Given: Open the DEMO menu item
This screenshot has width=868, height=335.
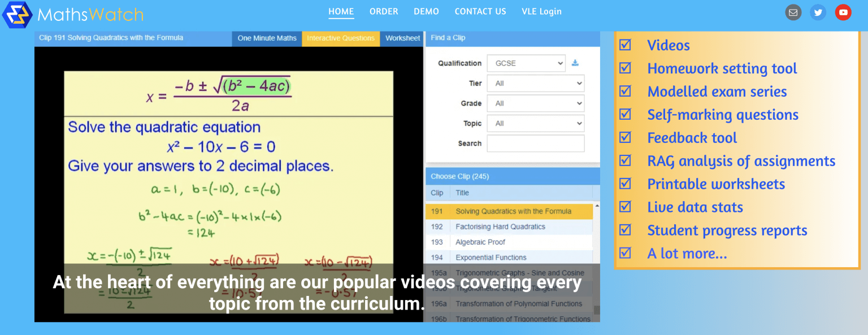Looking at the screenshot, I should pos(426,11).
